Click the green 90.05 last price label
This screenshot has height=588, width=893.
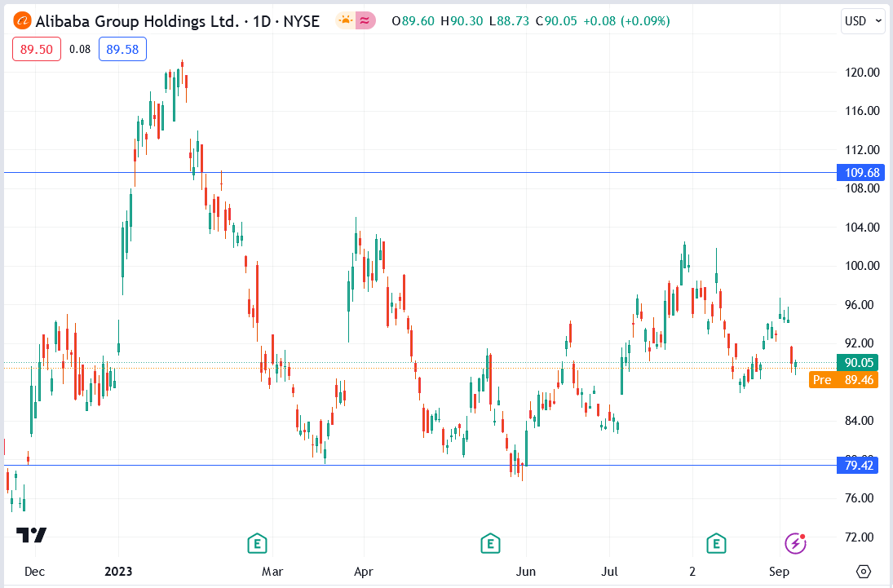click(x=858, y=363)
